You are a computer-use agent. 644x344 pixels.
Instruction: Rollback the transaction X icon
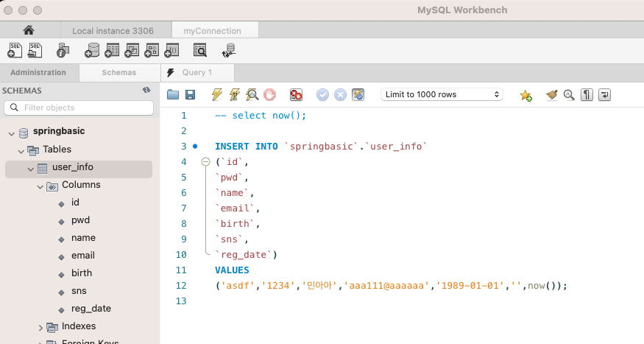341,95
